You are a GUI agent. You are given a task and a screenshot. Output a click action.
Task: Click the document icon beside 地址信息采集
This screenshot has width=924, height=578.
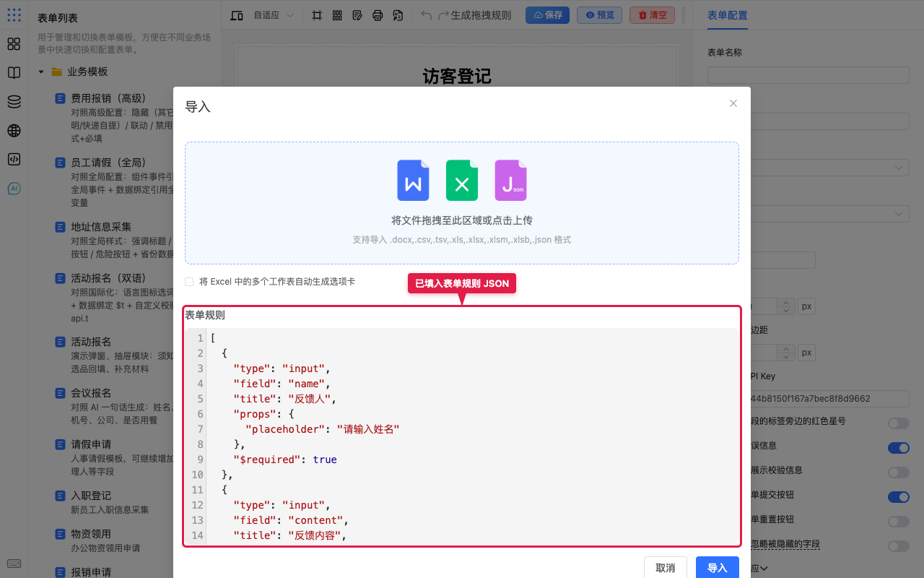click(61, 227)
